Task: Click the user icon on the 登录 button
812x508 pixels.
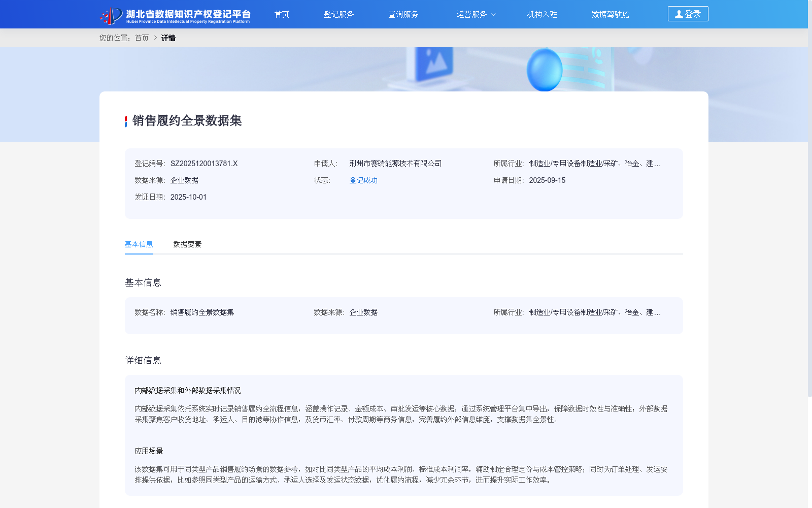Action: click(679, 14)
